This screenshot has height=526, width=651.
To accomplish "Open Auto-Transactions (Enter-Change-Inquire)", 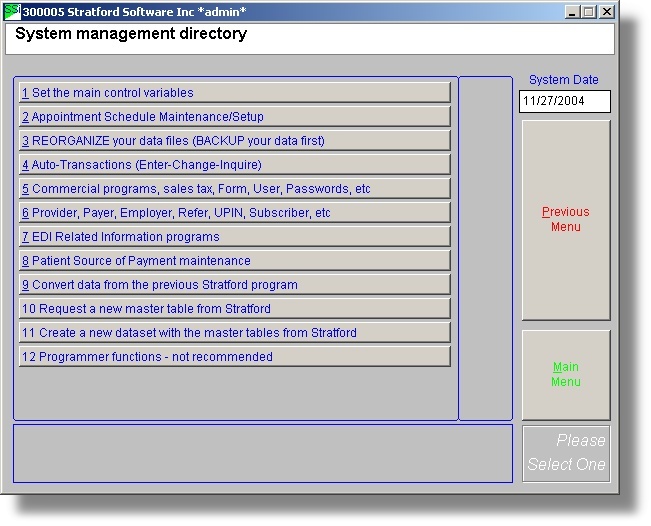I will [x=235, y=165].
